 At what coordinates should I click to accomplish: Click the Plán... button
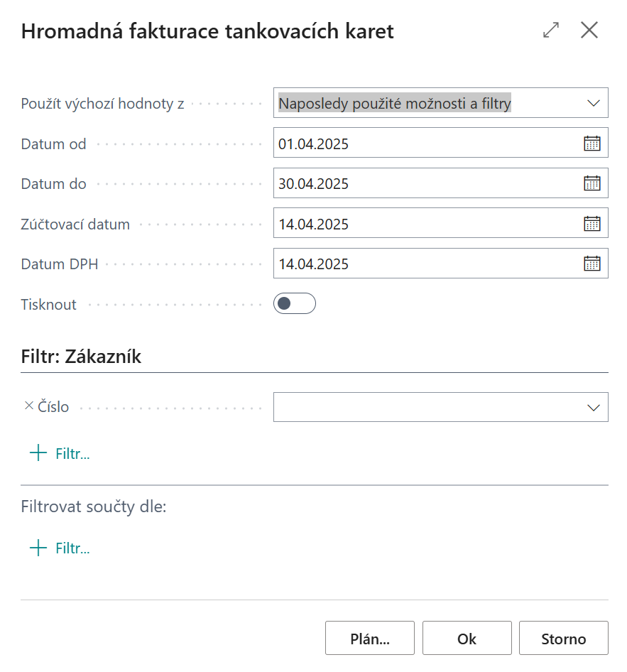(369, 638)
